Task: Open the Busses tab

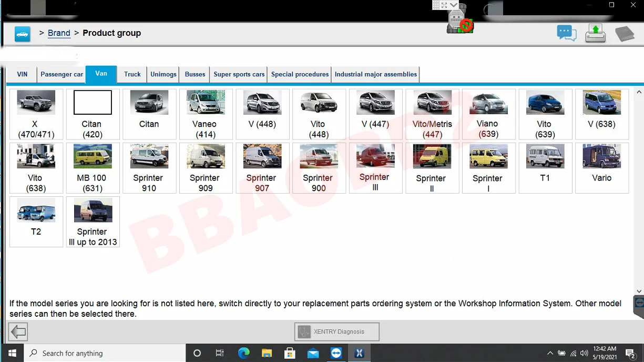Action: click(195, 74)
